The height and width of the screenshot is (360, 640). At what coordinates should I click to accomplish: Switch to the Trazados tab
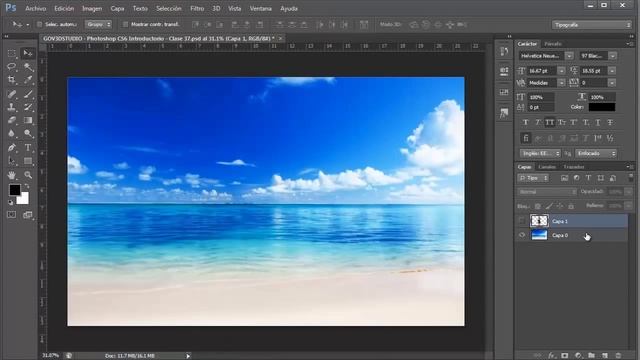point(573,167)
